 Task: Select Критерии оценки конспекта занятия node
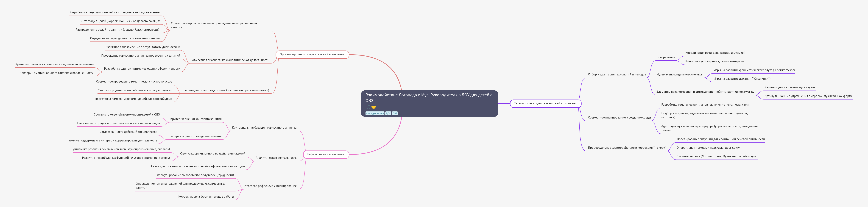pyautogui.click(x=196, y=119)
